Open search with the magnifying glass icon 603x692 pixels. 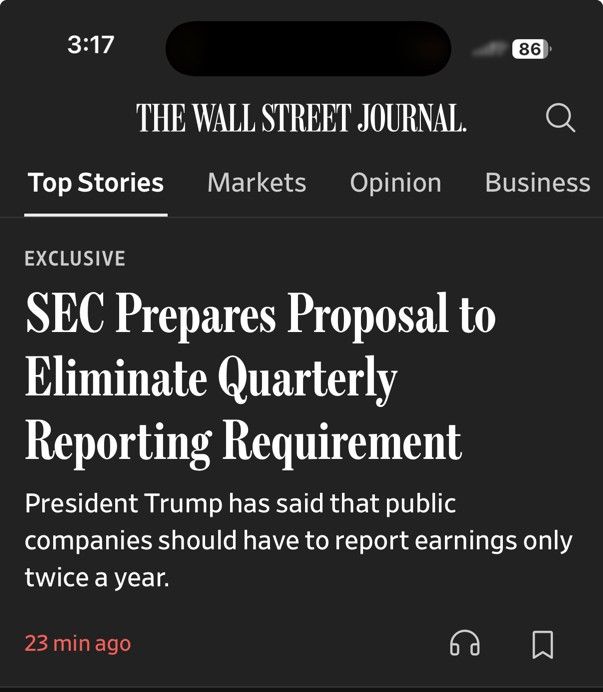560,117
